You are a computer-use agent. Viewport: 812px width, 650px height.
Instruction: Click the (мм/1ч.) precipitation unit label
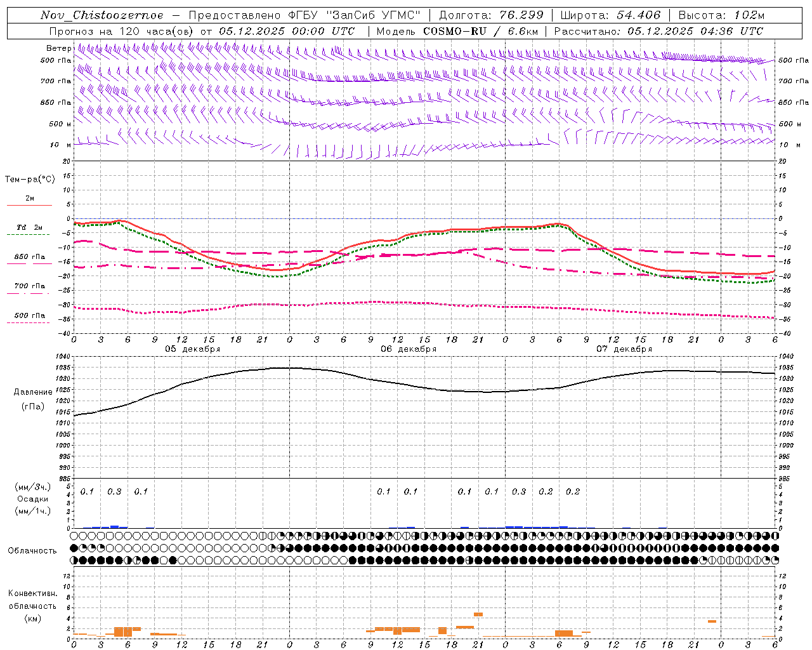[33, 511]
